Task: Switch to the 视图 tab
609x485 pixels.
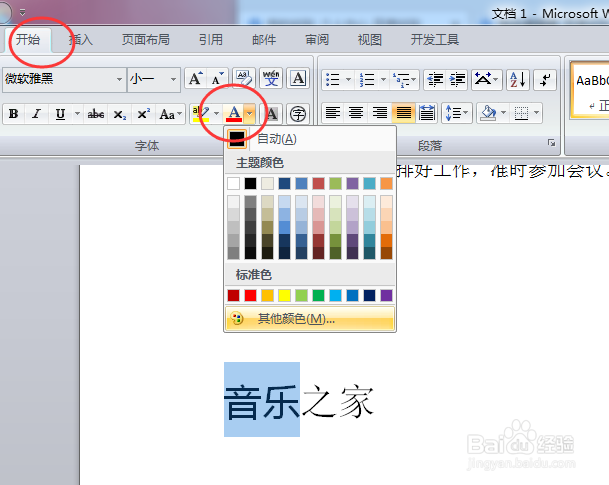Action: pos(370,40)
